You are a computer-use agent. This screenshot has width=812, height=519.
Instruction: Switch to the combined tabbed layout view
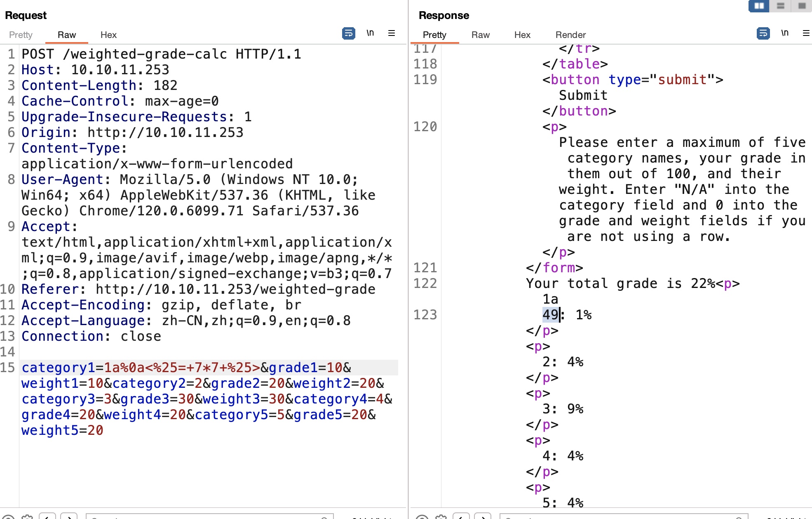pos(802,6)
